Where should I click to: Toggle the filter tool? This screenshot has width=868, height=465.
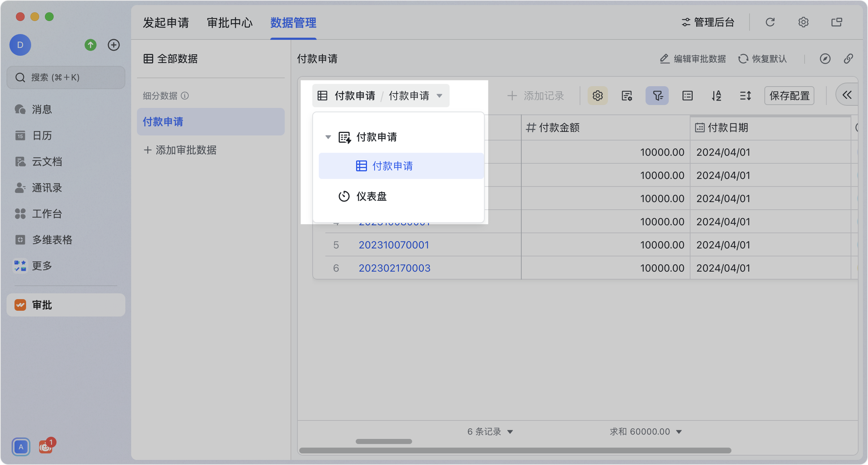click(657, 96)
